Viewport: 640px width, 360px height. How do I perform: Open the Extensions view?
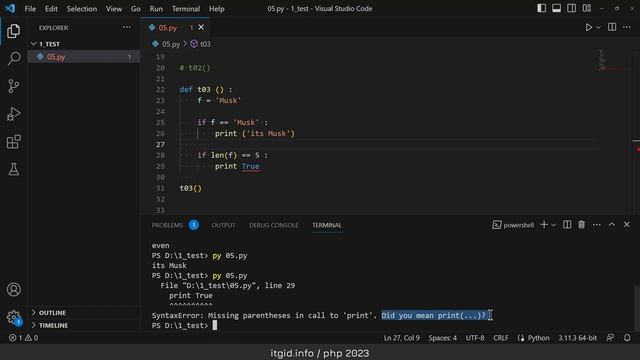click(13, 142)
